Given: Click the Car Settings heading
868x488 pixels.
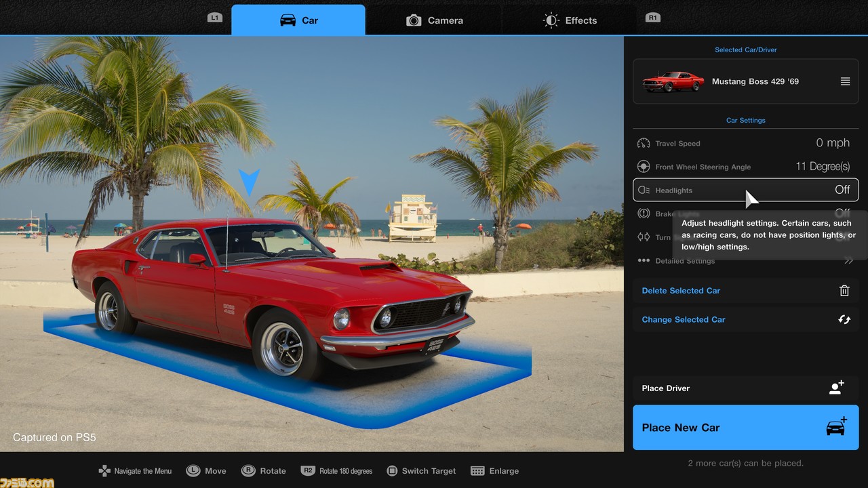Looking at the screenshot, I should 746,120.
